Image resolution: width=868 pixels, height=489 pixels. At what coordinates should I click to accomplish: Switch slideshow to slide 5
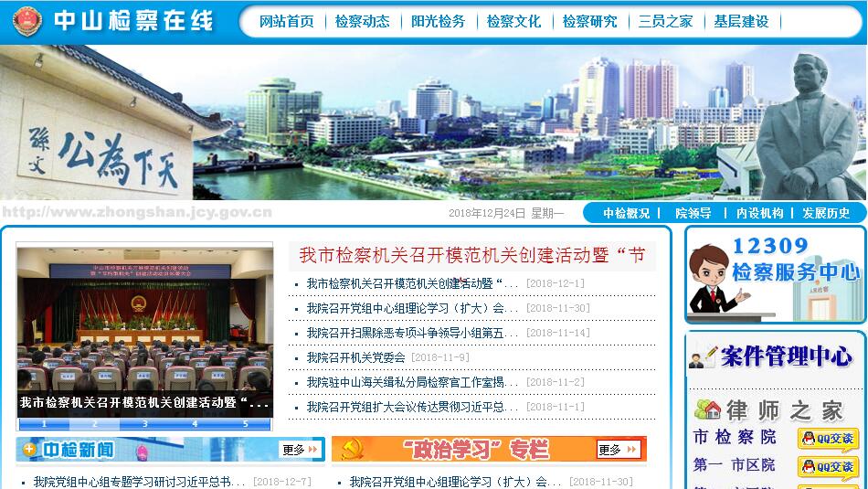point(245,424)
